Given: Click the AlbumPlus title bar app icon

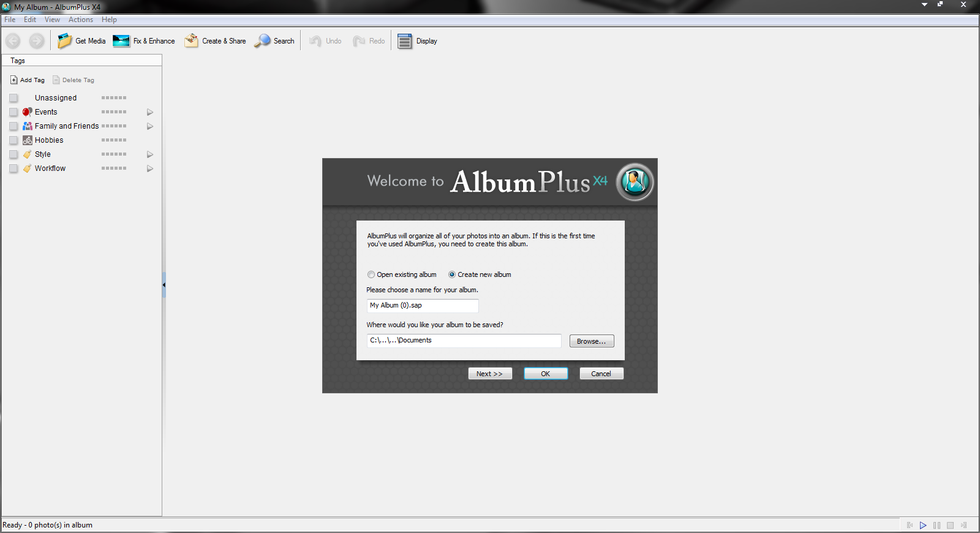Looking at the screenshot, I should coord(7,7).
